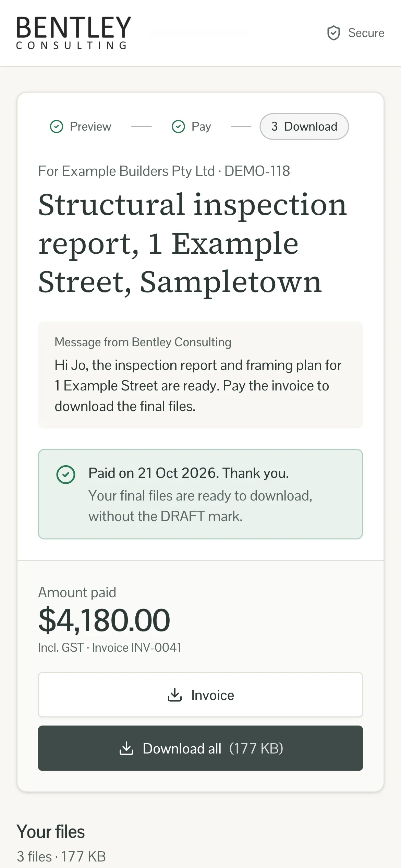This screenshot has width=401, height=868.
Task: Click the message from Bentley Consulting box
Action: pyautogui.click(x=200, y=375)
